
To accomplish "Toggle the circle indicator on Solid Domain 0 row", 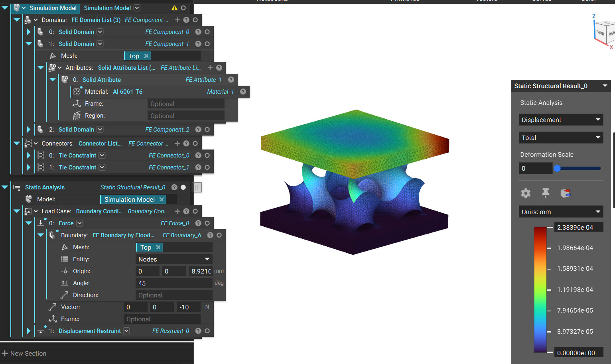I will (x=207, y=31).
